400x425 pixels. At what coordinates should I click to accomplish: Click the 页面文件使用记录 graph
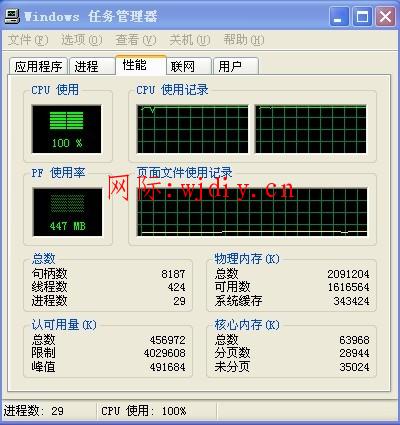[x=252, y=212]
